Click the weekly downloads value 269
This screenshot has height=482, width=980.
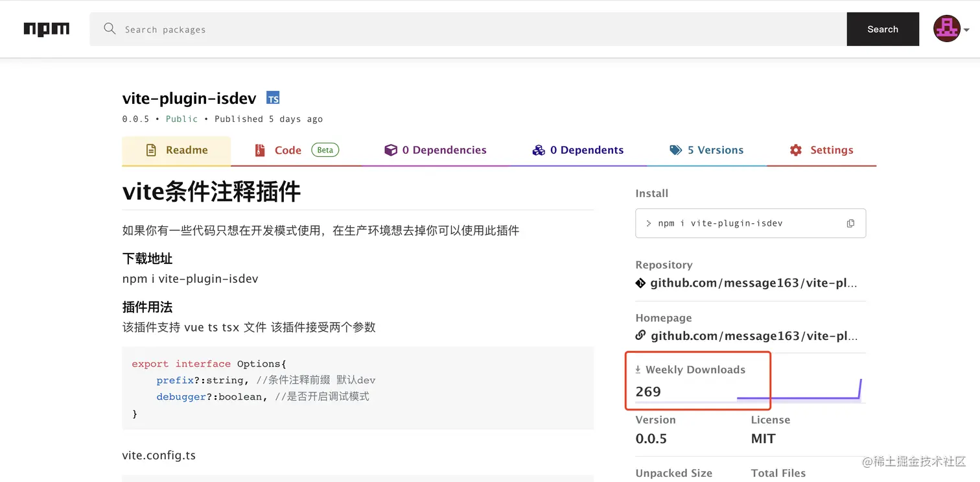(648, 392)
